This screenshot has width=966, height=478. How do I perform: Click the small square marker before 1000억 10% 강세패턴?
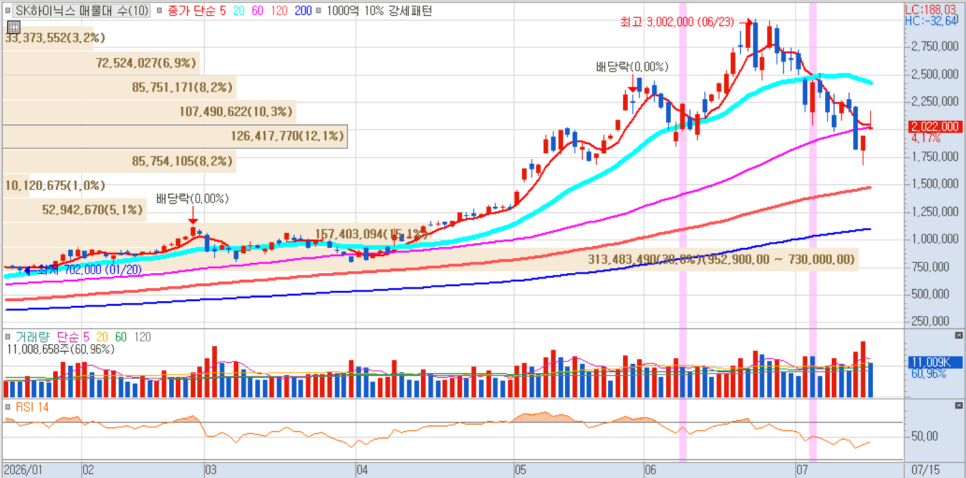tap(320, 10)
